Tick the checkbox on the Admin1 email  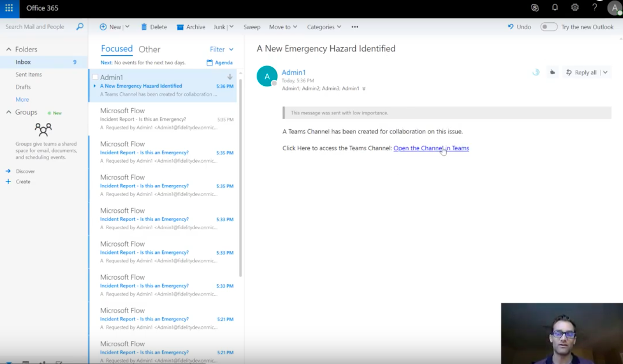[x=95, y=77]
